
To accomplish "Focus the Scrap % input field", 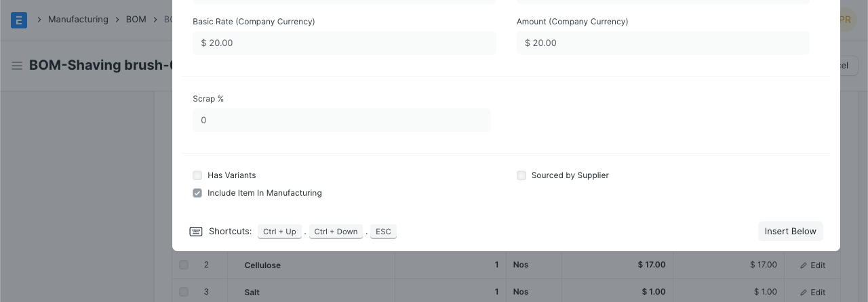I will pos(341,121).
